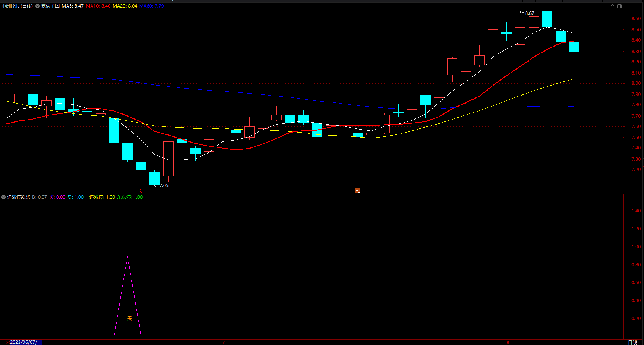The image size is (644, 345).
Task: Click the 杀跌停: 1.00 indicator value
Action: pyautogui.click(x=130, y=197)
